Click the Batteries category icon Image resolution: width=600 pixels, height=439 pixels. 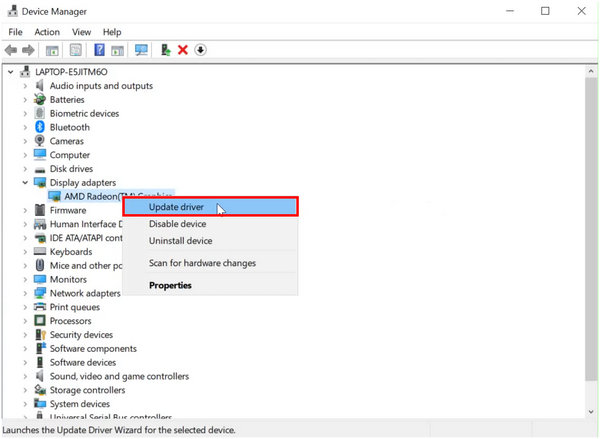(x=40, y=100)
